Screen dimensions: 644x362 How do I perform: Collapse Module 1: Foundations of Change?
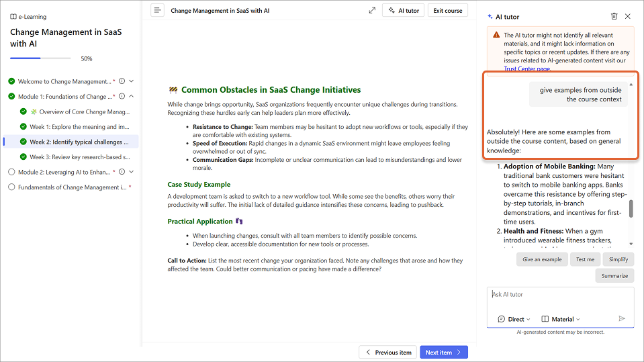[x=132, y=96]
